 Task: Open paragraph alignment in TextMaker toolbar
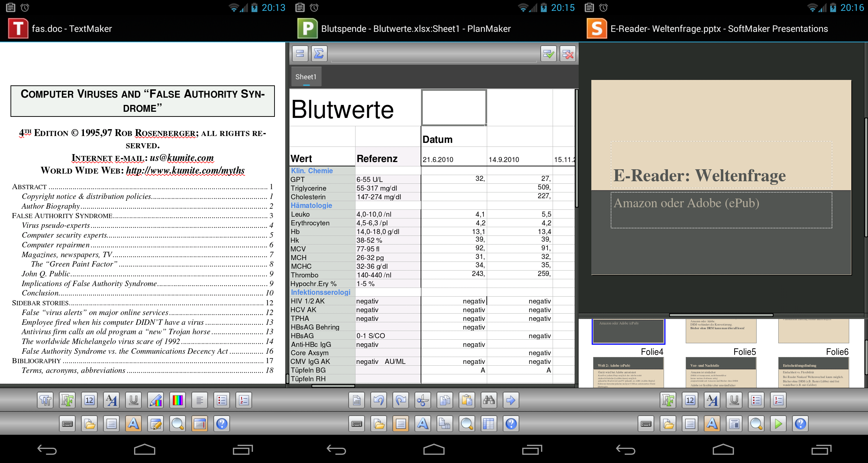200,400
